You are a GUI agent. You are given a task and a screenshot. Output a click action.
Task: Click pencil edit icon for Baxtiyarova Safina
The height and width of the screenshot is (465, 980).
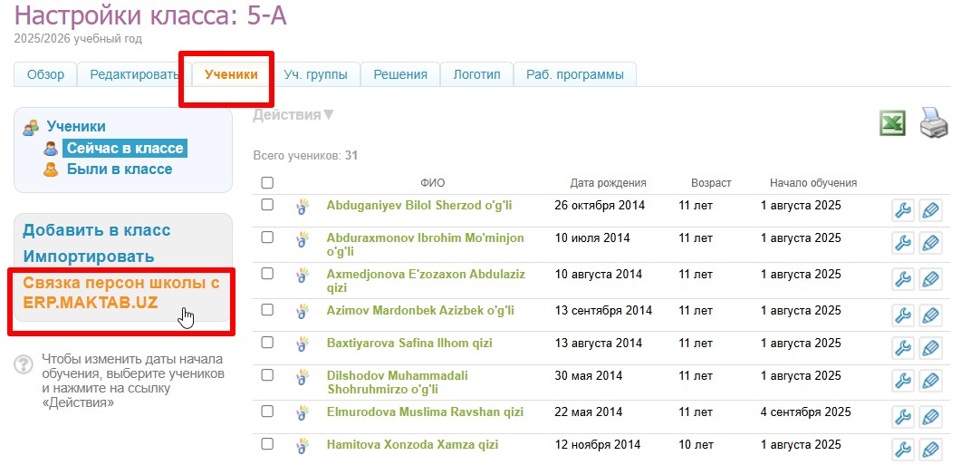point(931,349)
